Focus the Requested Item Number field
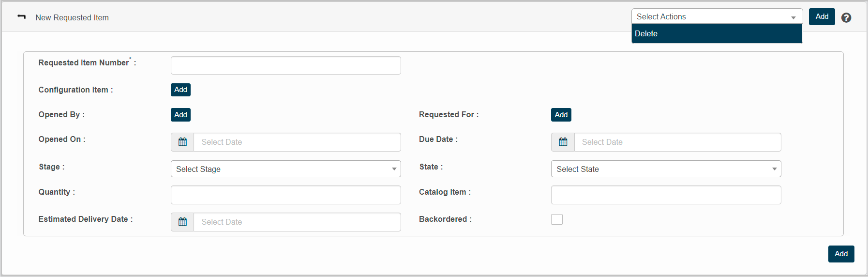868x277 pixels. click(285, 65)
